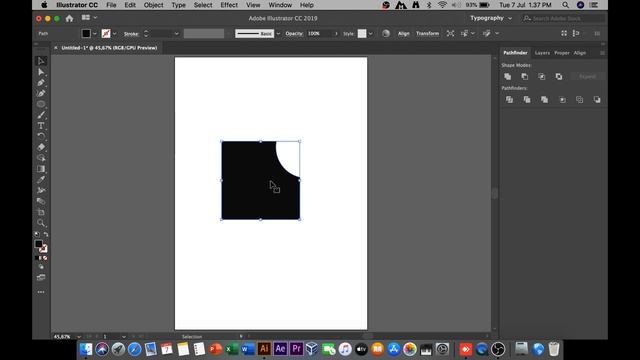Click the Trim pathfinder icon
The image size is (640, 360).
click(x=527, y=100)
